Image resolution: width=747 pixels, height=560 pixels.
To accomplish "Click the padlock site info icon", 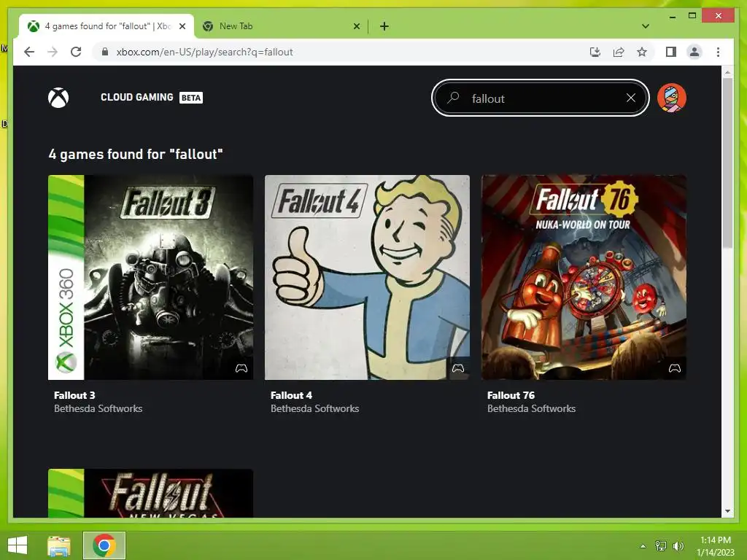I will 105,52.
